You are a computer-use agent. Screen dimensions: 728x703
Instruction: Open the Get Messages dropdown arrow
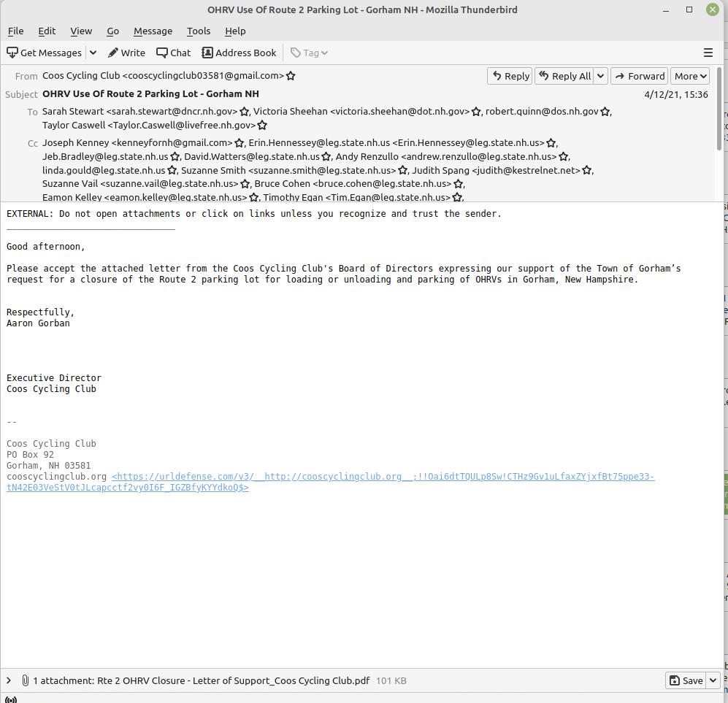click(x=93, y=53)
